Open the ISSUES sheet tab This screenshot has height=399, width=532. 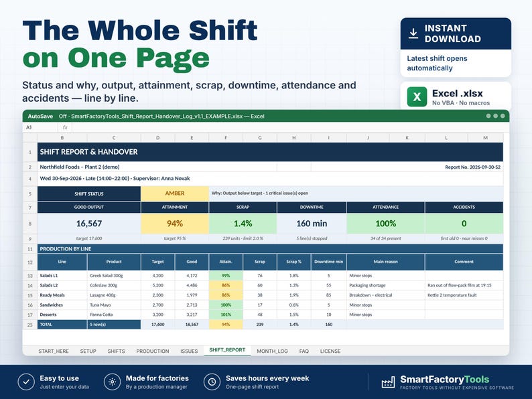coord(189,351)
